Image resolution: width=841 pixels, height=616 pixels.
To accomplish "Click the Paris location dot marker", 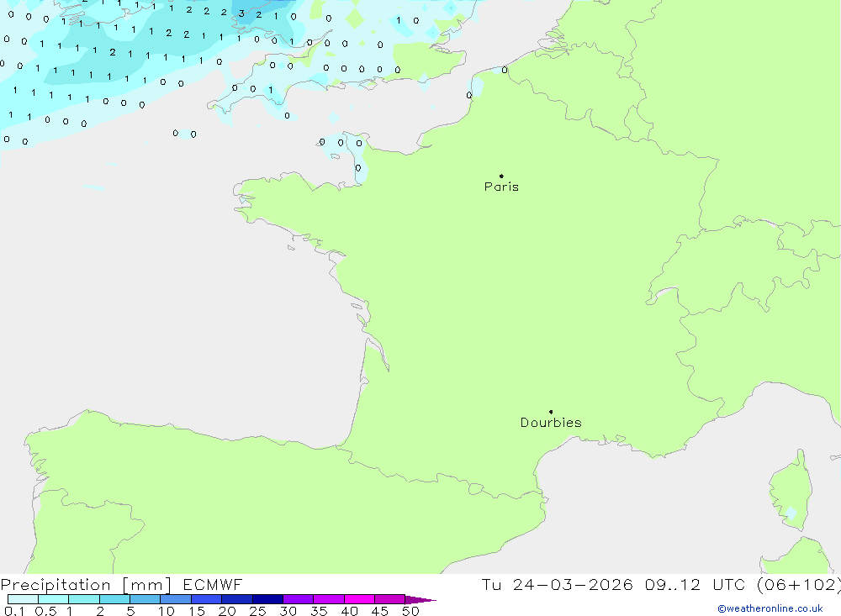I will [x=501, y=176].
